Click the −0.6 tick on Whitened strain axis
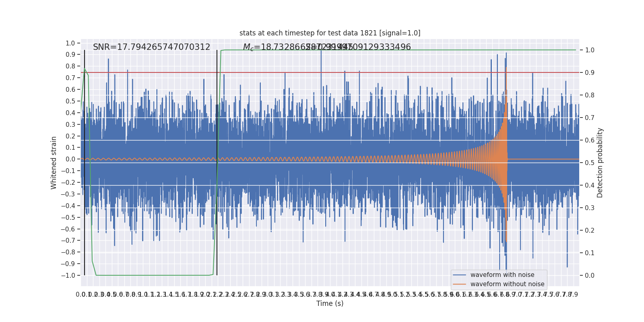This screenshot has height=322, width=644. [68, 229]
